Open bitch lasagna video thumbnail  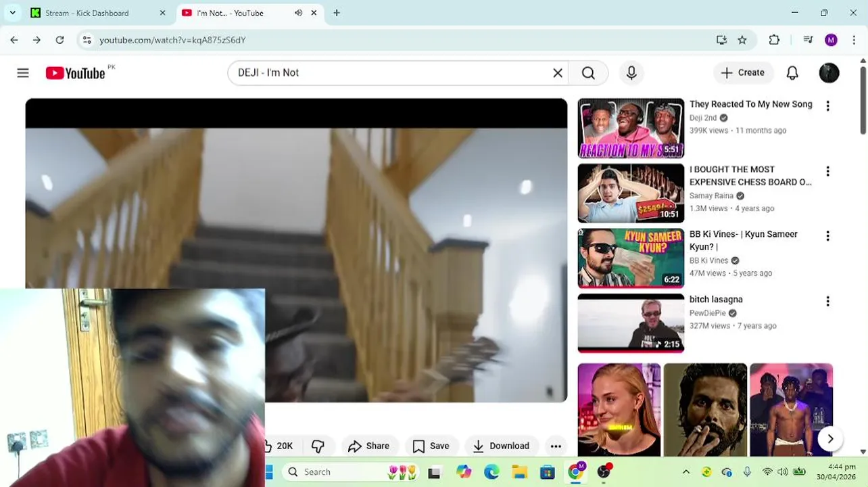(631, 323)
